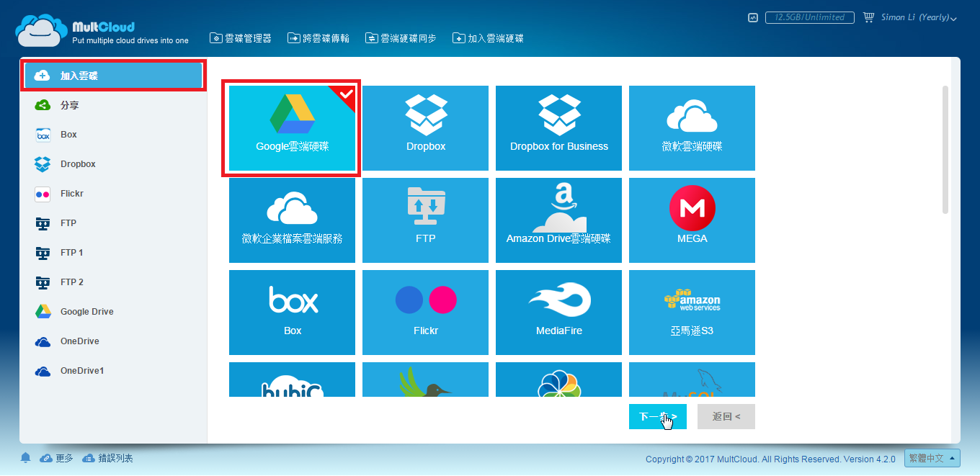The height and width of the screenshot is (476, 980).
Task: Select 加入雲碟 in the sidebar
Action: (x=112, y=76)
